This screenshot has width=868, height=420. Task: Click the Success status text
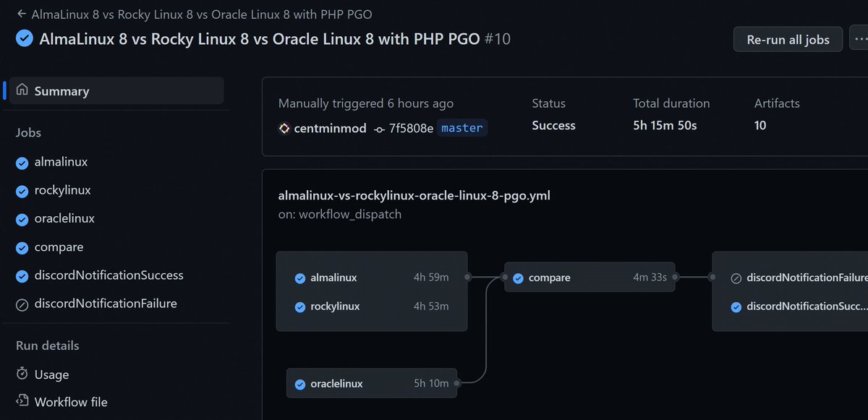pos(553,126)
